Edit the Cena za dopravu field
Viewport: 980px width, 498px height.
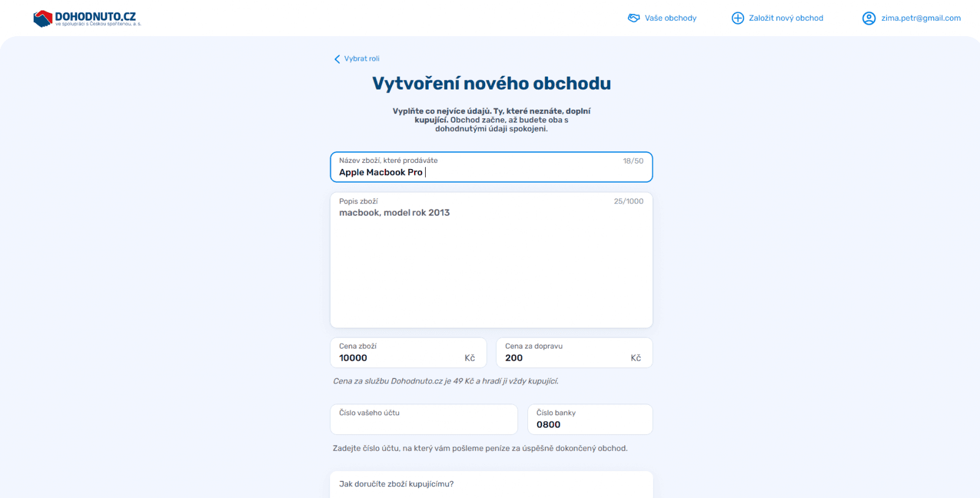[x=575, y=353]
